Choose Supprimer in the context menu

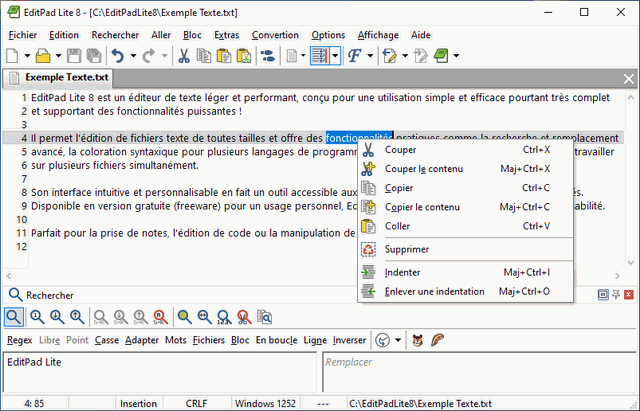coord(465,249)
